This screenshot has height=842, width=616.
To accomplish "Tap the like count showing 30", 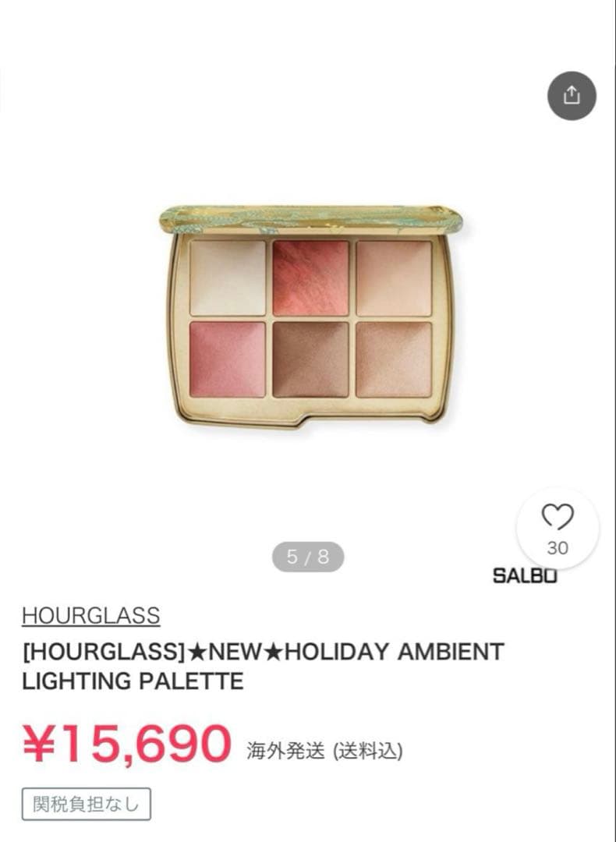I will (x=558, y=548).
